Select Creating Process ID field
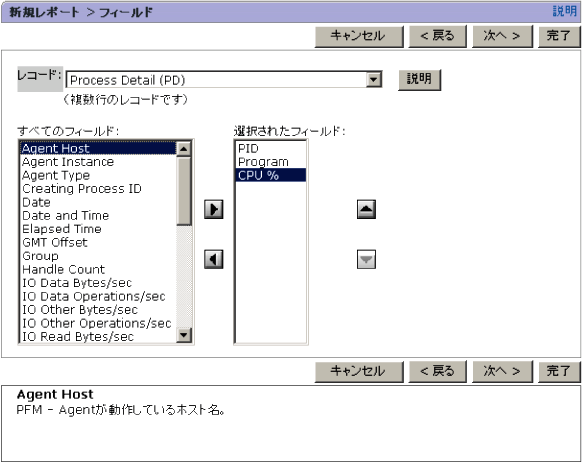 (98, 189)
